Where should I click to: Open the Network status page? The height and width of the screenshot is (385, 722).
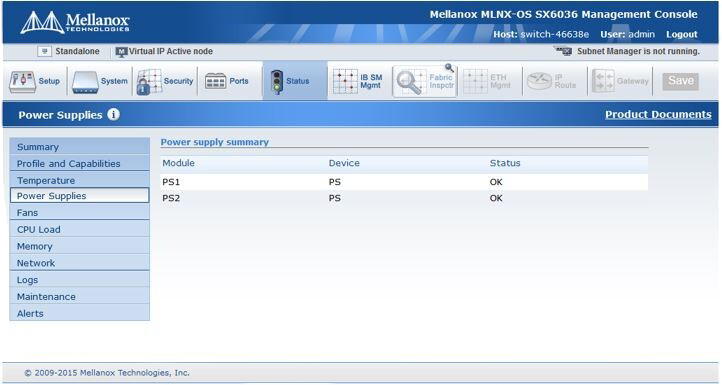pyautogui.click(x=80, y=262)
